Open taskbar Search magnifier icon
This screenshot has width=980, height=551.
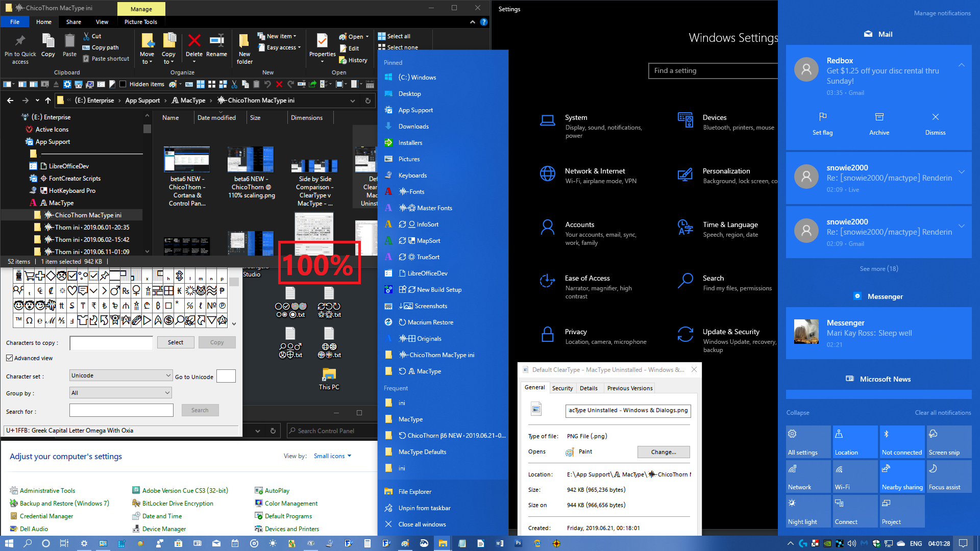click(x=28, y=543)
